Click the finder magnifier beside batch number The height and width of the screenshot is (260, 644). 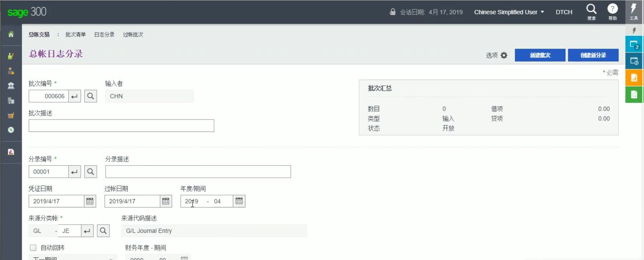[x=91, y=96]
